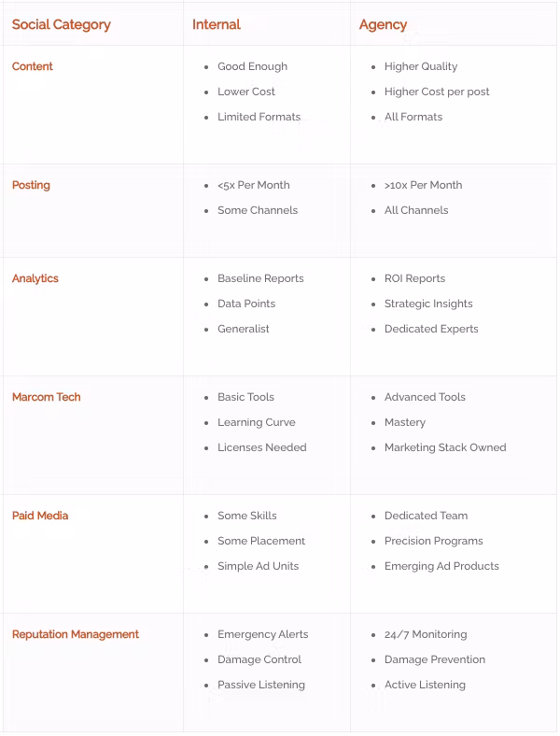Click the Social Category column header

61,24
